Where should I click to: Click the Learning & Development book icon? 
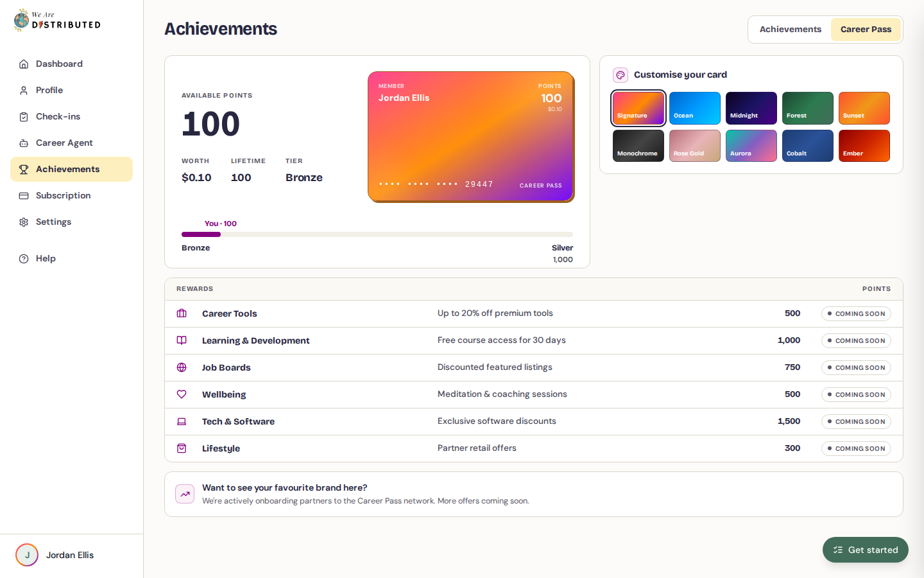pos(182,340)
